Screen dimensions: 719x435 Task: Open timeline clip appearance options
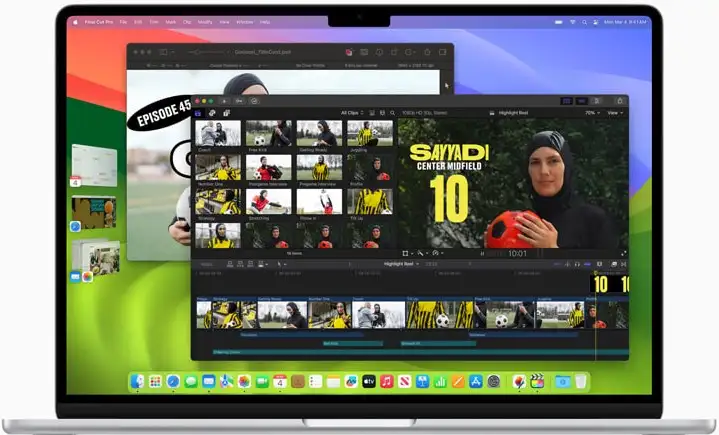(x=599, y=264)
